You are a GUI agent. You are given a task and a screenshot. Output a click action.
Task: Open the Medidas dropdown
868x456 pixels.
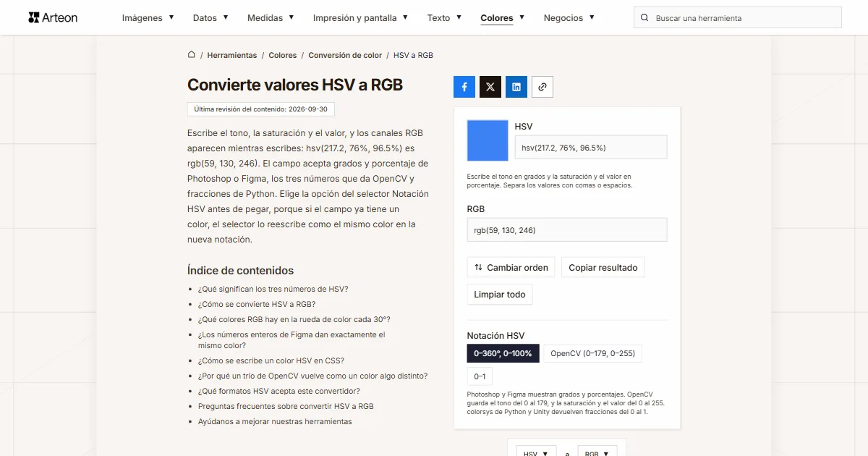271,18
